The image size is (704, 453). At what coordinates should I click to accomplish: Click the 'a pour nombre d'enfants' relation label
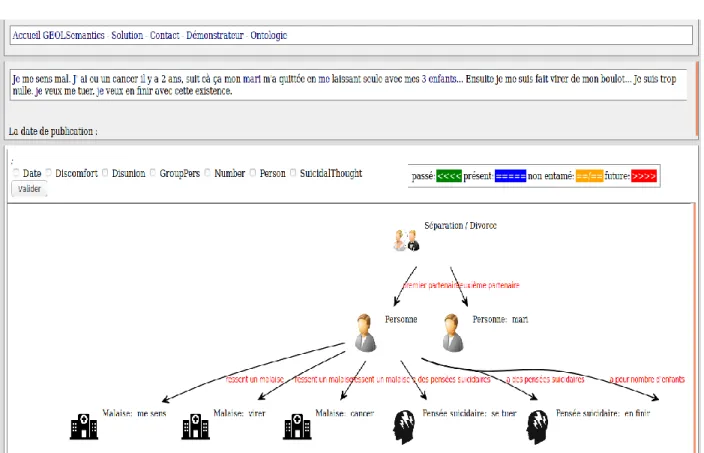pos(647,379)
